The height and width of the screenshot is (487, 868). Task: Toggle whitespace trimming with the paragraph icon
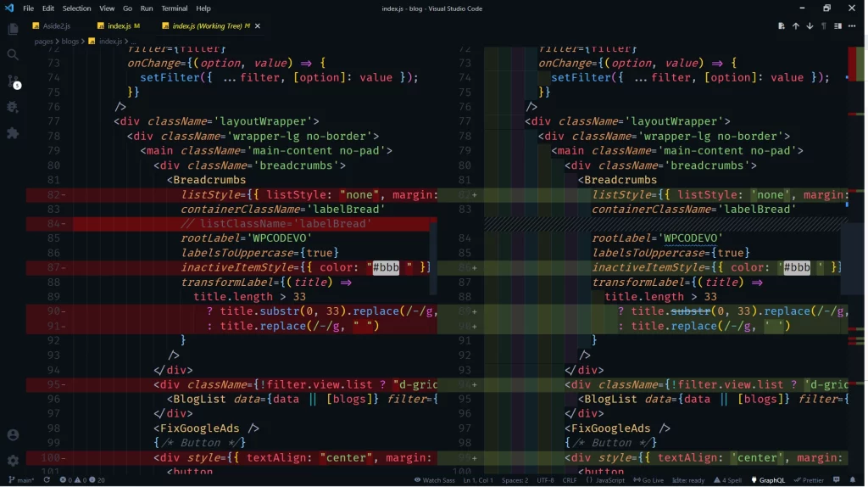point(824,26)
